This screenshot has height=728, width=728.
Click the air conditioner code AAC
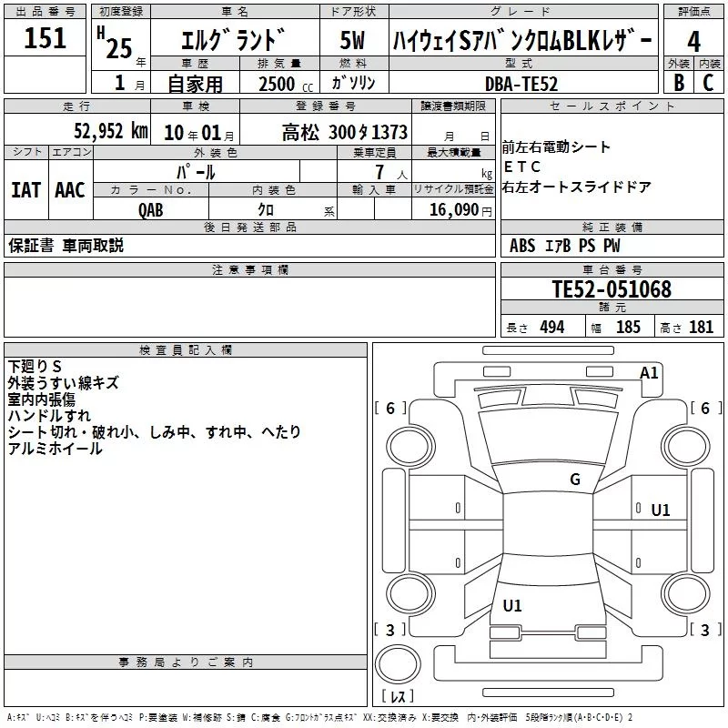(x=70, y=190)
